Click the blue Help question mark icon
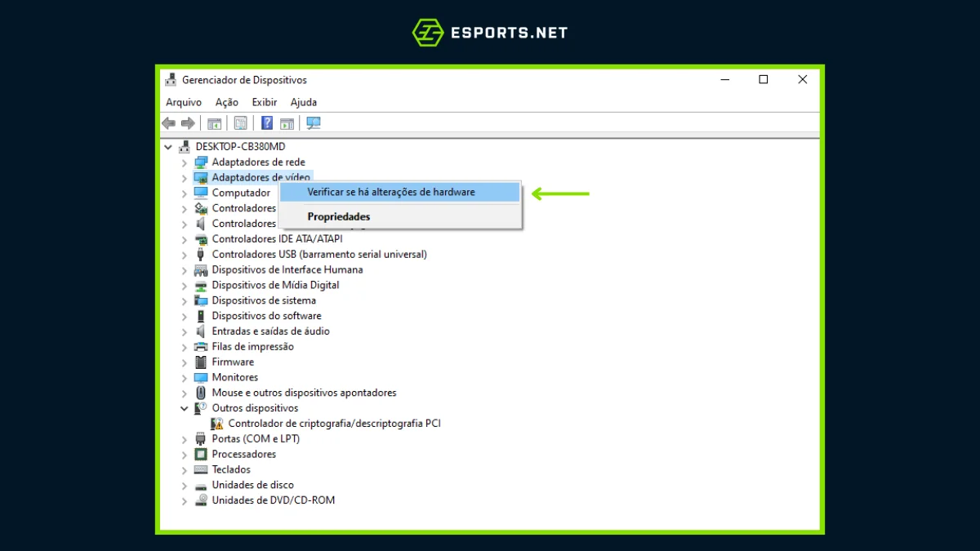980x551 pixels. pyautogui.click(x=266, y=123)
